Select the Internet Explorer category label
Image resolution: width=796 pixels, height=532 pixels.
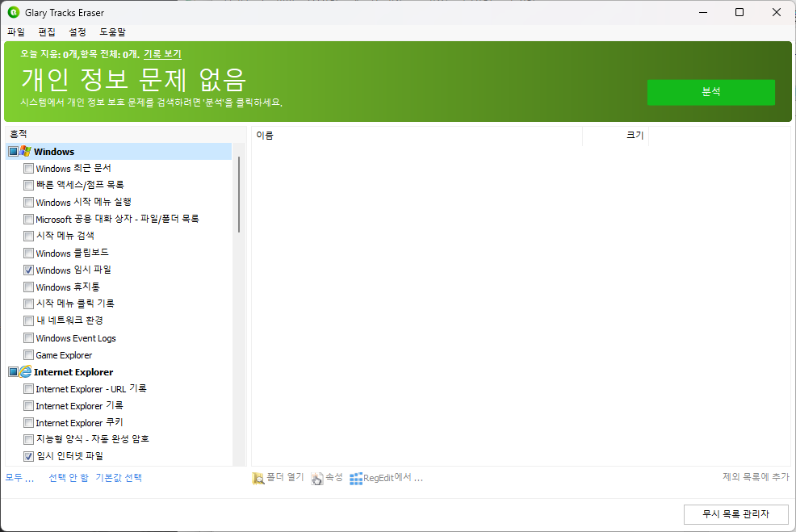coord(73,372)
